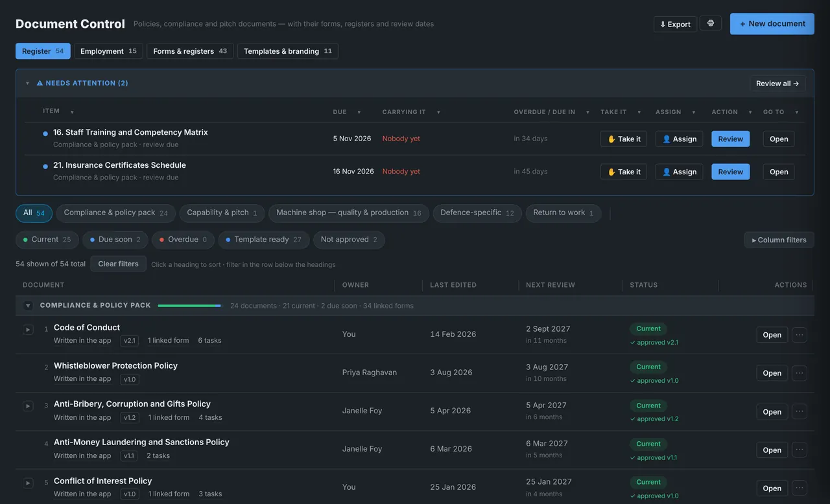This screenshot has height=504, width=830.
Task: Collapse the Needs Attention panel
Action: point(27,83)
